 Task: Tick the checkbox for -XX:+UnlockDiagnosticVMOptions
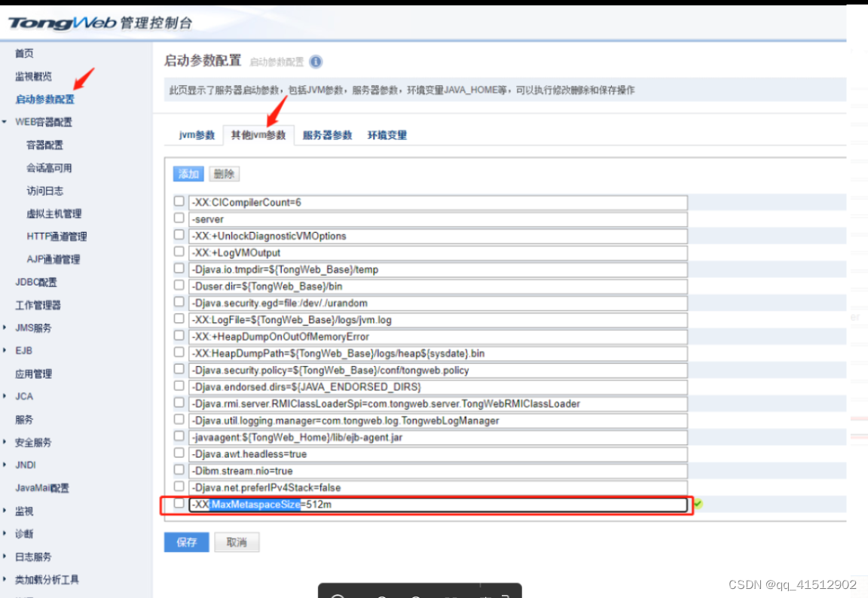tap(179, 234)
